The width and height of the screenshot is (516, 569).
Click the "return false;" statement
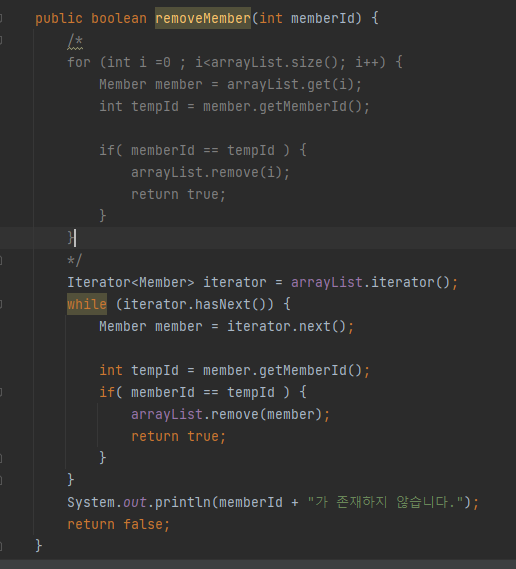pyautogui.click(x=119, y=524)
